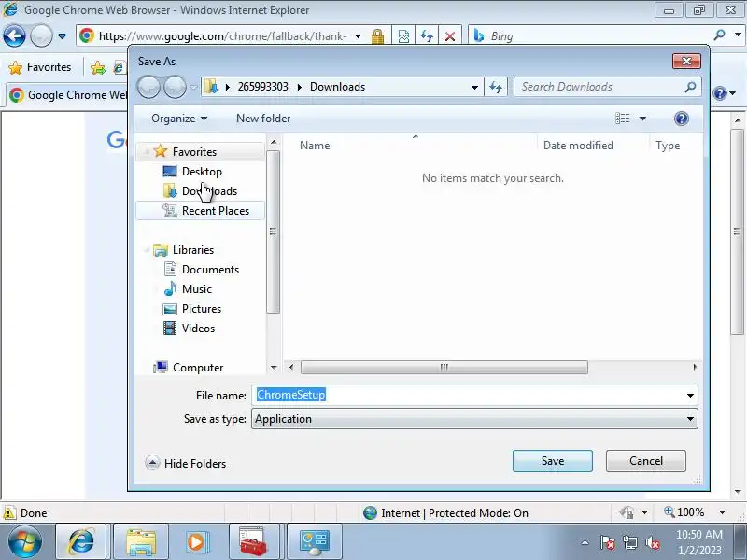747x560 pixels.
Task: Change the view with the view icon
Action: click(x=622, y=119)
